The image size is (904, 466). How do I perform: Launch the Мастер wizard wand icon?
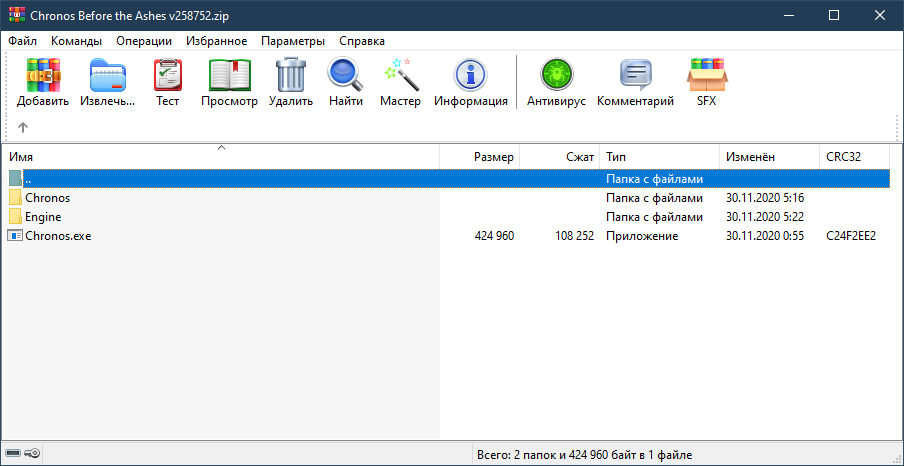(x=400, y=76)
